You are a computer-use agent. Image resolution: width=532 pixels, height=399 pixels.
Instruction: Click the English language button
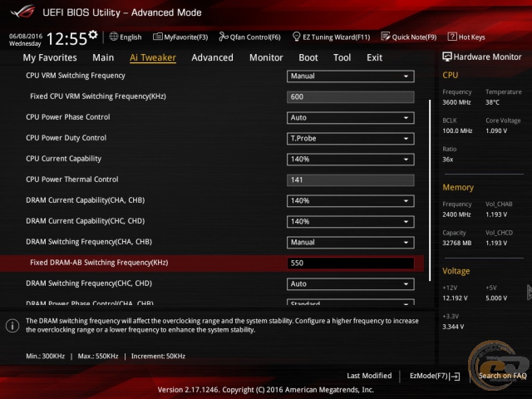pyautogui.click(x=131, y=37)
